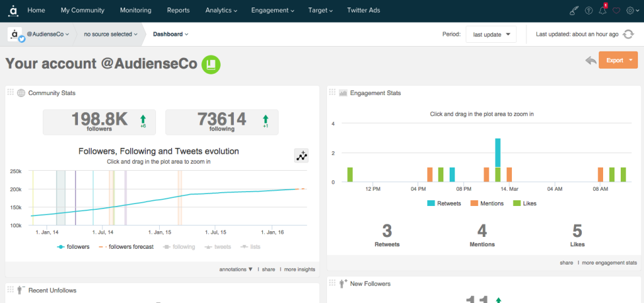
Task: Click share under Community Stats chart
Action: coord(269,269)
